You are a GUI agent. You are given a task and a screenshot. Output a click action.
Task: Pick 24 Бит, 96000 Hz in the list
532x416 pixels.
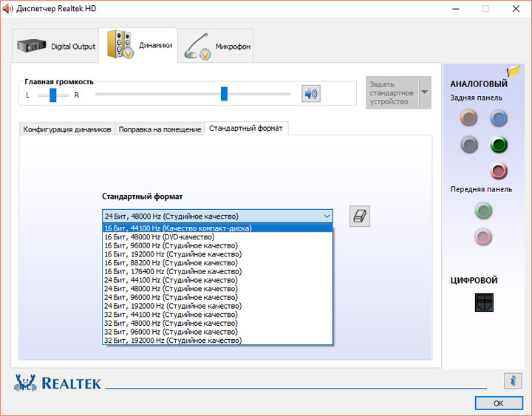pos(217,297)
